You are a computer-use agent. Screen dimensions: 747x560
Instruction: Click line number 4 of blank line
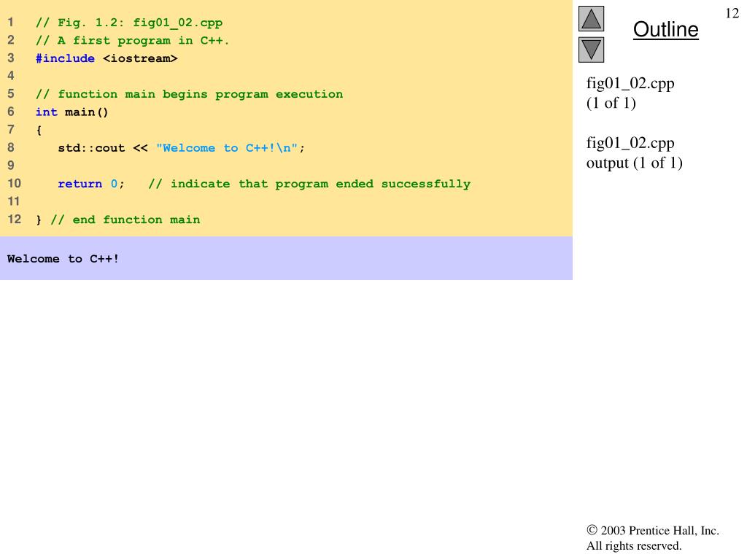pos(11,76)
